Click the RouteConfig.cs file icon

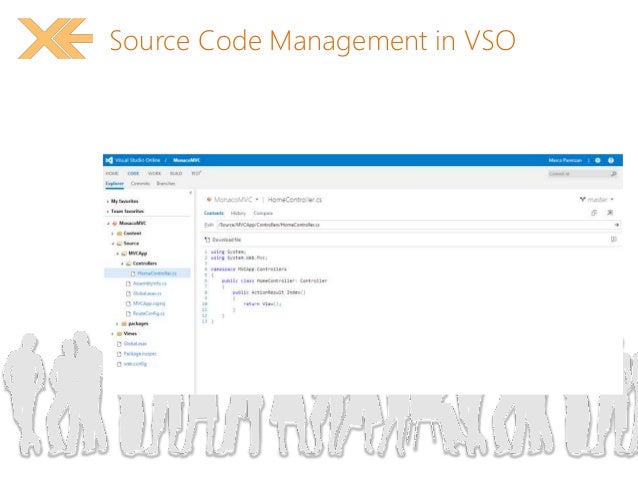pos(128,314)
